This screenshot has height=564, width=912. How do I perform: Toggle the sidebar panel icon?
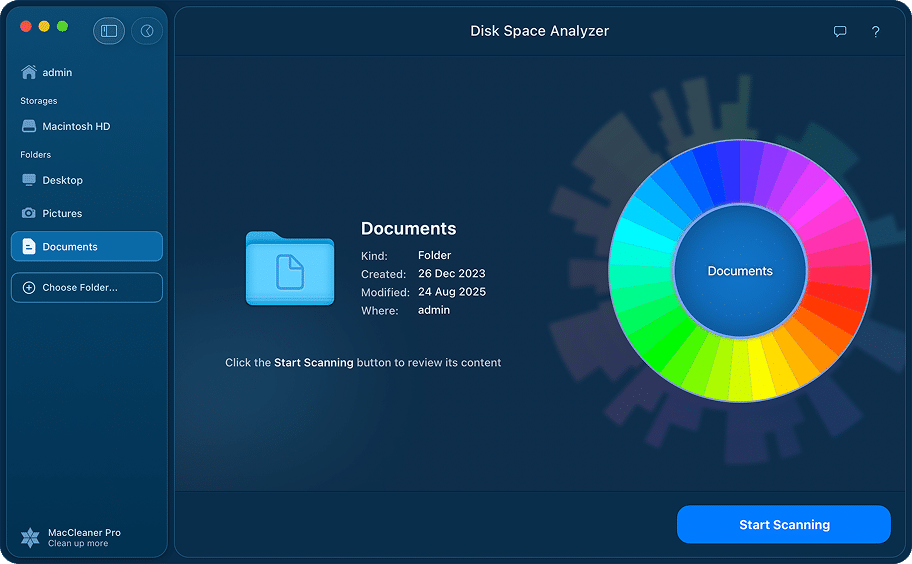tap(109, 31)
